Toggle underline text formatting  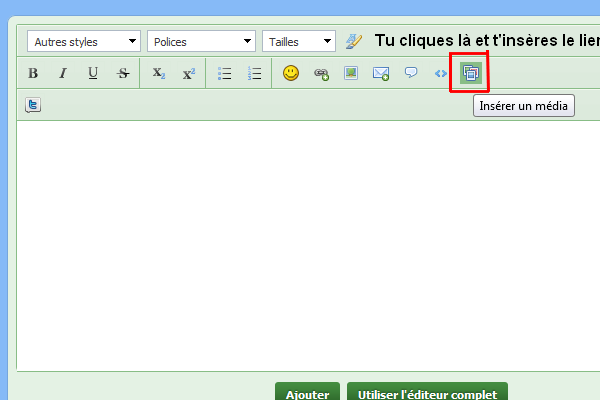coord(93,73)
